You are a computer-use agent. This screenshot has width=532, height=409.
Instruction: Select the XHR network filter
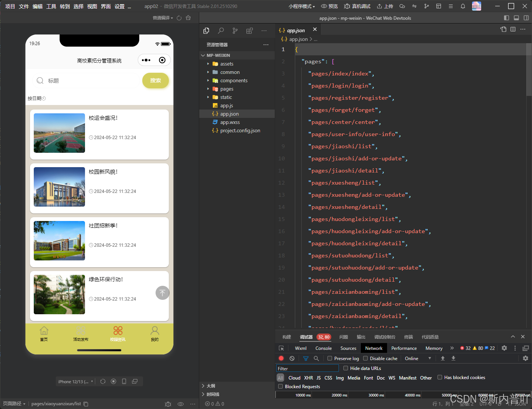(x=308, y=378)
